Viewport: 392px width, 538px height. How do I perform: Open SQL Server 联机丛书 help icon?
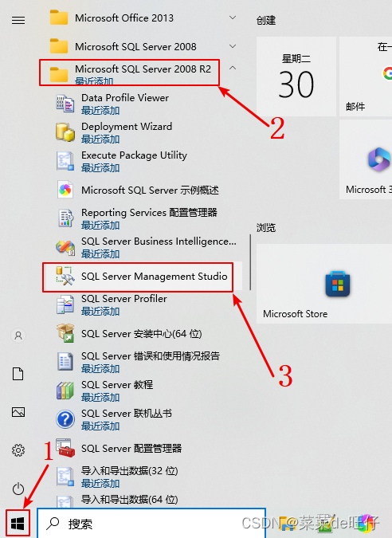tap(65, 419)
